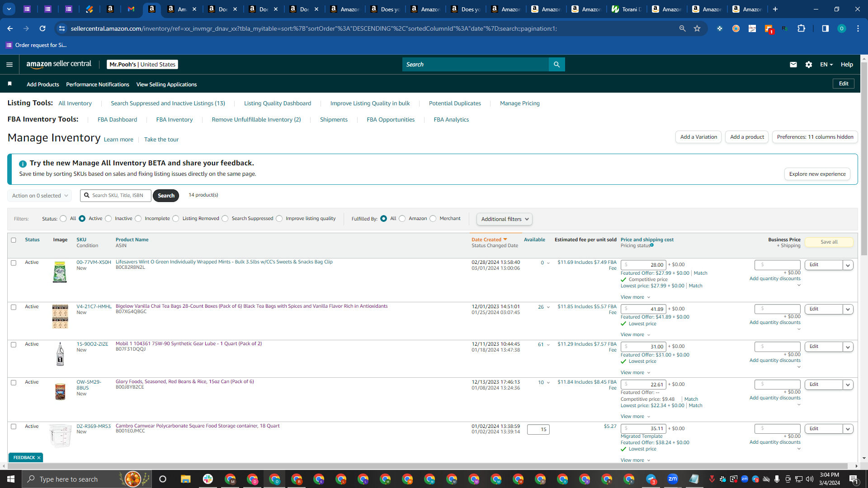This screenshot has height=488, width=868.
Task: Click the Search SKU, Title, ISBN field
Action: (116, 196)
